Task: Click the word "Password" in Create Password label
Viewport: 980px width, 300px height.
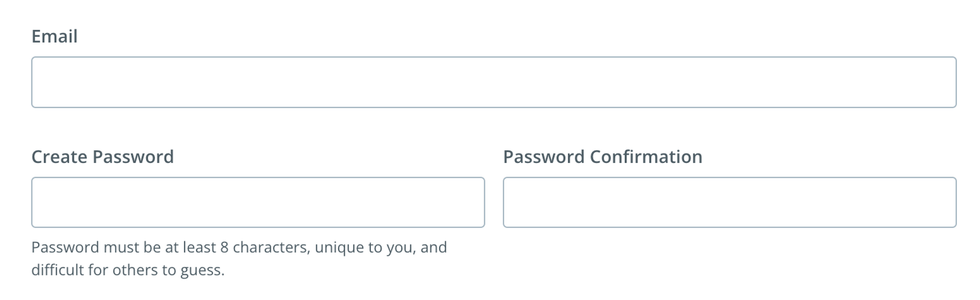Action: coord(133,157)
